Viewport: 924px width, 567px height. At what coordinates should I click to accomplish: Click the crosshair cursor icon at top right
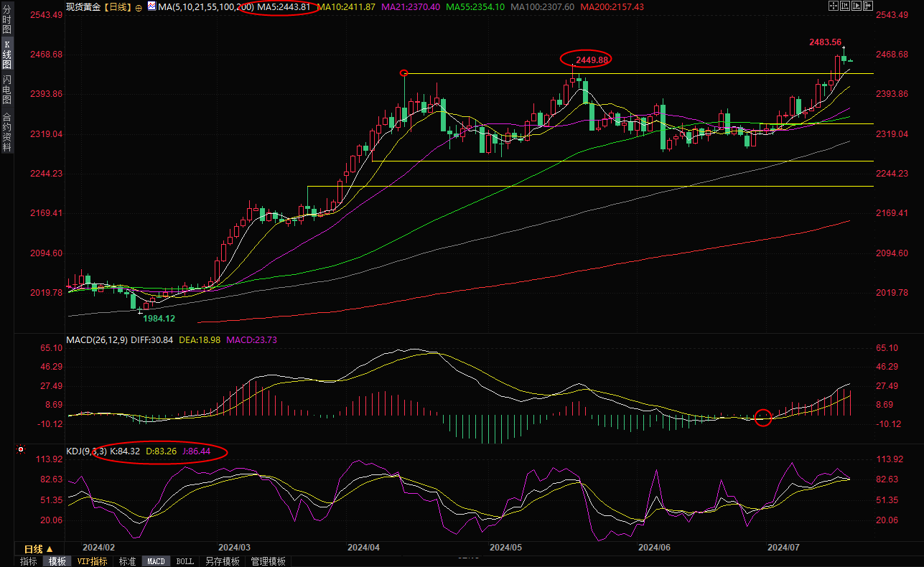tap(833, 6)
